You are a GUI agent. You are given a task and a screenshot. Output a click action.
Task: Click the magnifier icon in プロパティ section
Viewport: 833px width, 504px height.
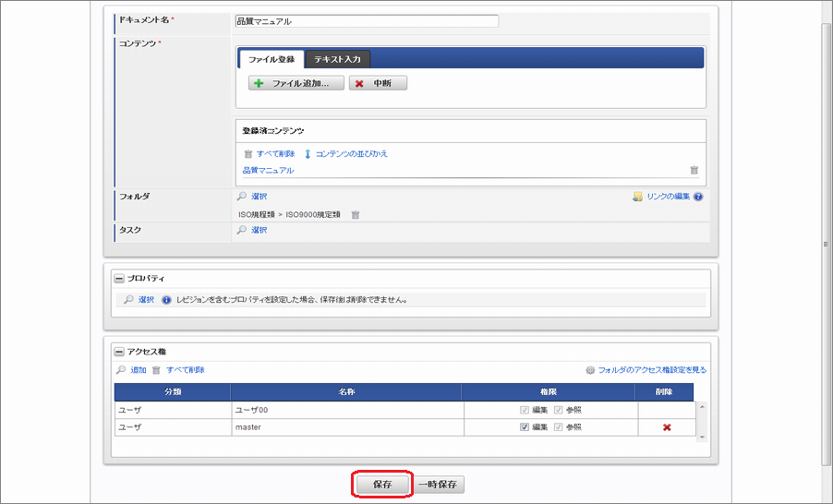128,299
